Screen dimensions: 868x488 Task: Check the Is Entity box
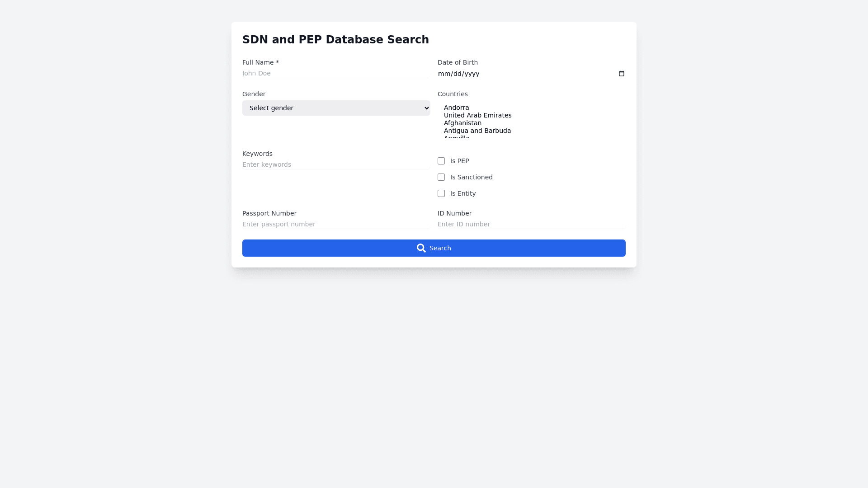point(441,193)
